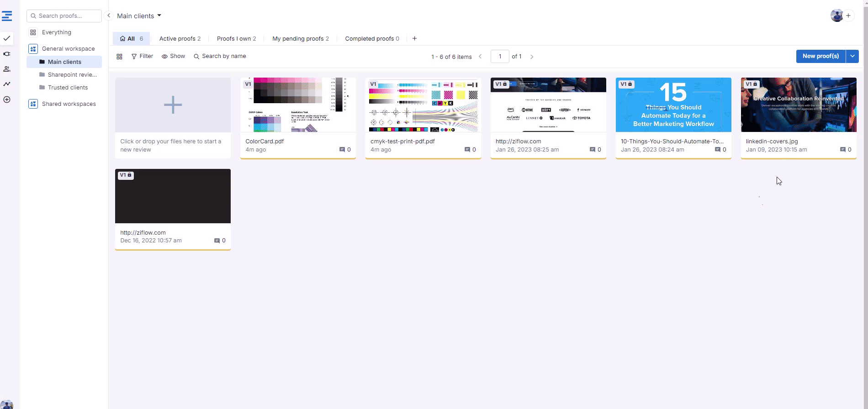The width and height of the screenshot is (868, 409).
Task: Click the New proof(s) button
Action: tap(820, 56)
